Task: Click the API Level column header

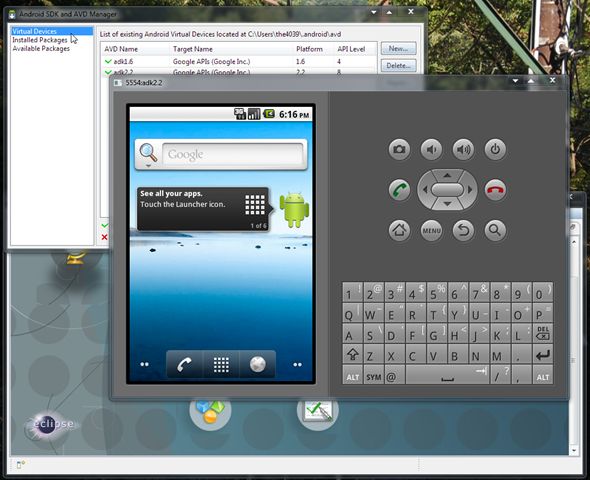Action: (355, 49)
